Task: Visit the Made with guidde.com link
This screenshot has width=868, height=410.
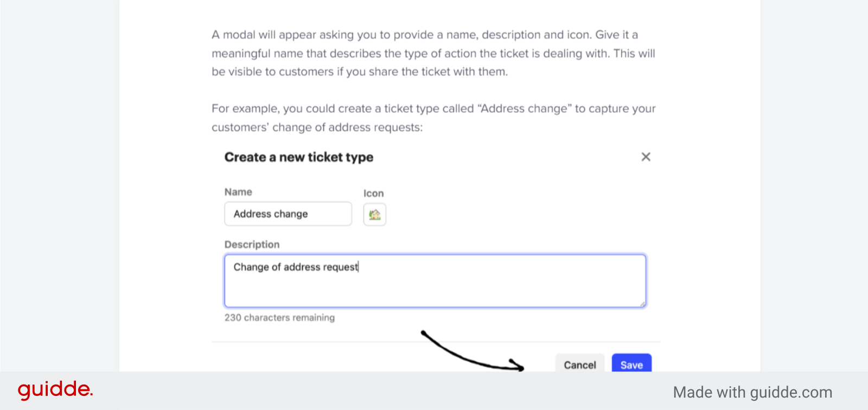Action: [x=753, y=392]
